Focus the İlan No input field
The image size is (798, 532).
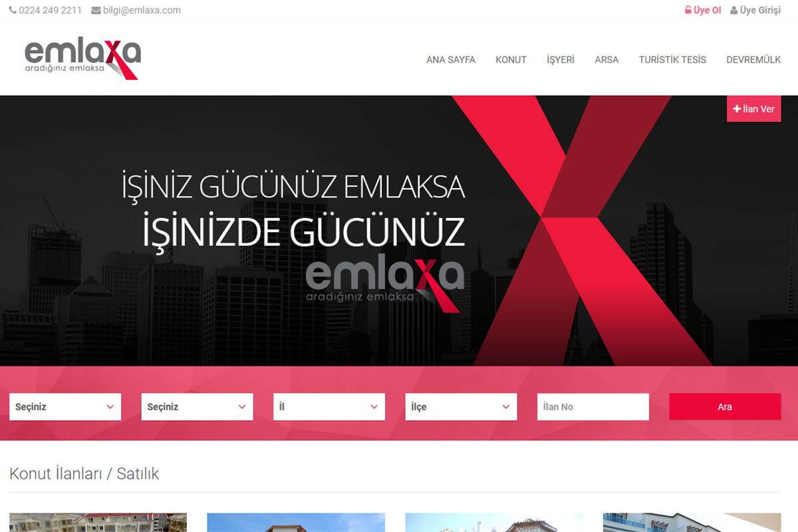(593, 407)
